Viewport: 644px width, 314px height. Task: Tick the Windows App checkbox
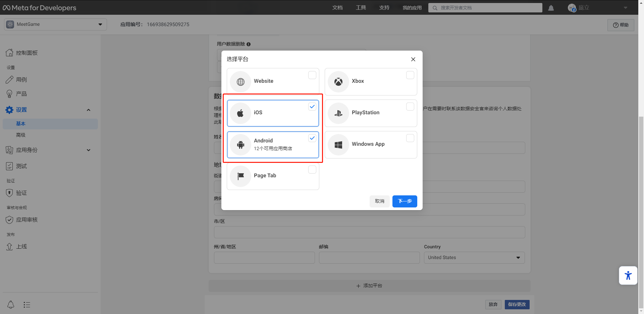(410, 138)
